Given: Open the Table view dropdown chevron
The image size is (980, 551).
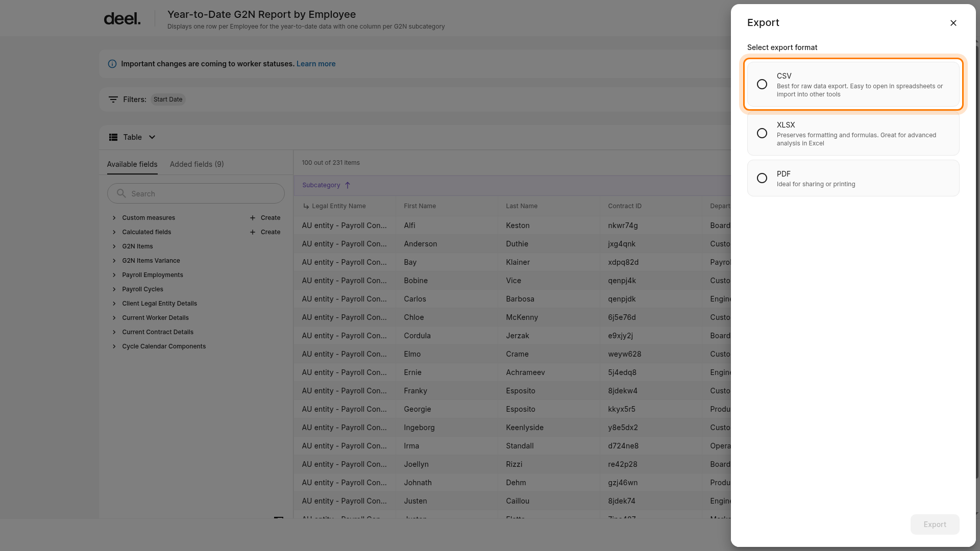Looking at the screenshot, I should click(152, 137).
